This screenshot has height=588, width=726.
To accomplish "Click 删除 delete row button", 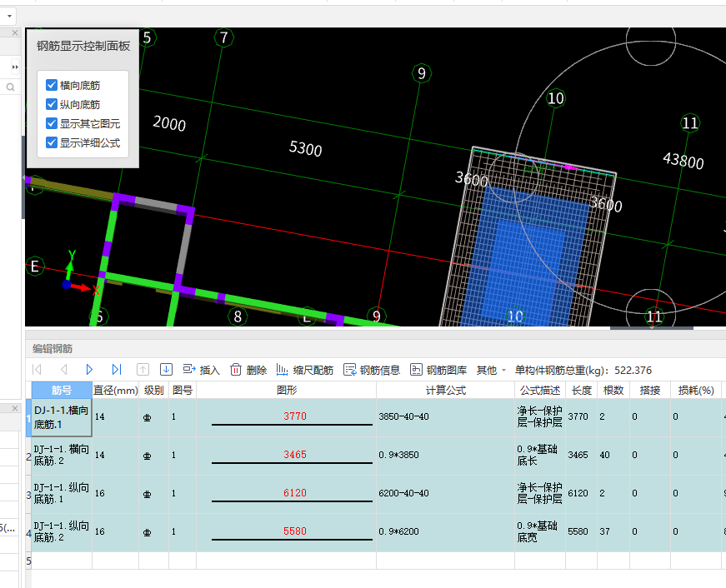I will (248, 370).
